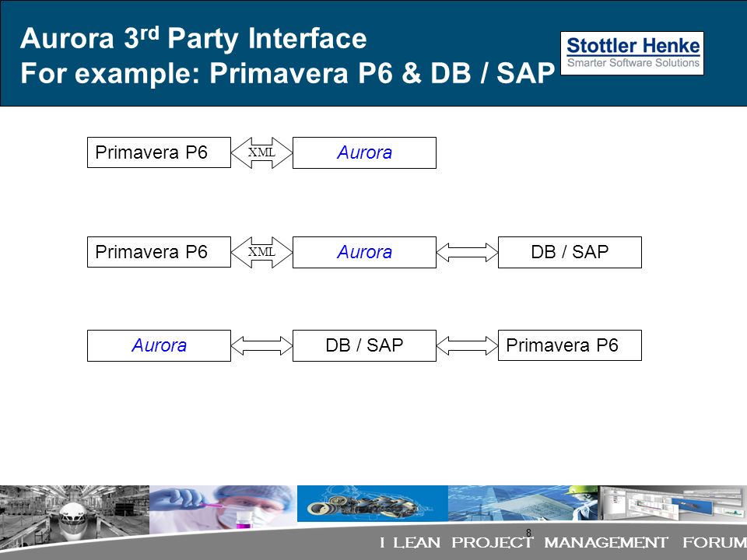Click the hard-hat blueprint image in the footer
Image resolution: width=747 pixels, height=560 pixels.
[x=523, y=503]
